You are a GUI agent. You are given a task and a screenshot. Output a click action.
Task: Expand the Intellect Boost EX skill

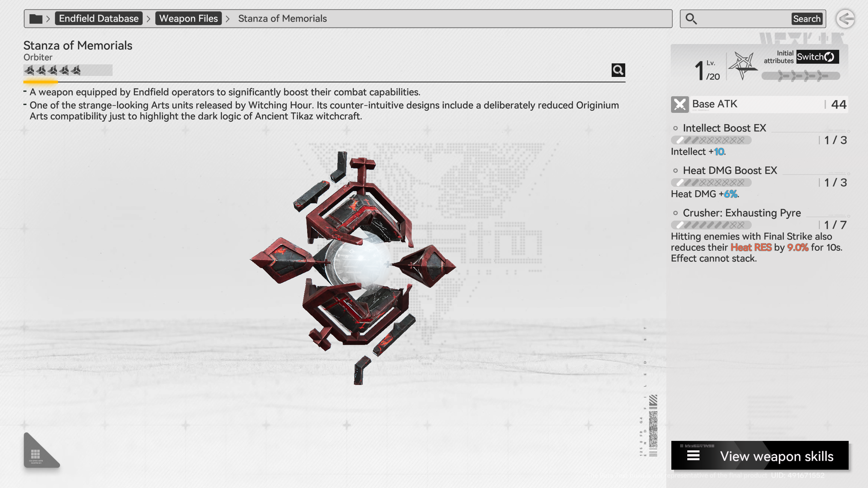724,128
